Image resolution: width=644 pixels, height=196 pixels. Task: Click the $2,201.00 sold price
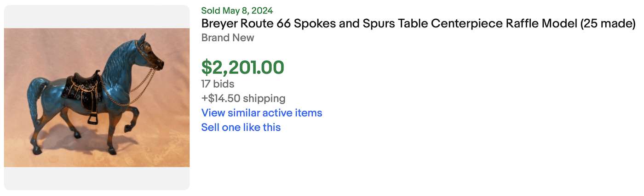tap(242, 67)
